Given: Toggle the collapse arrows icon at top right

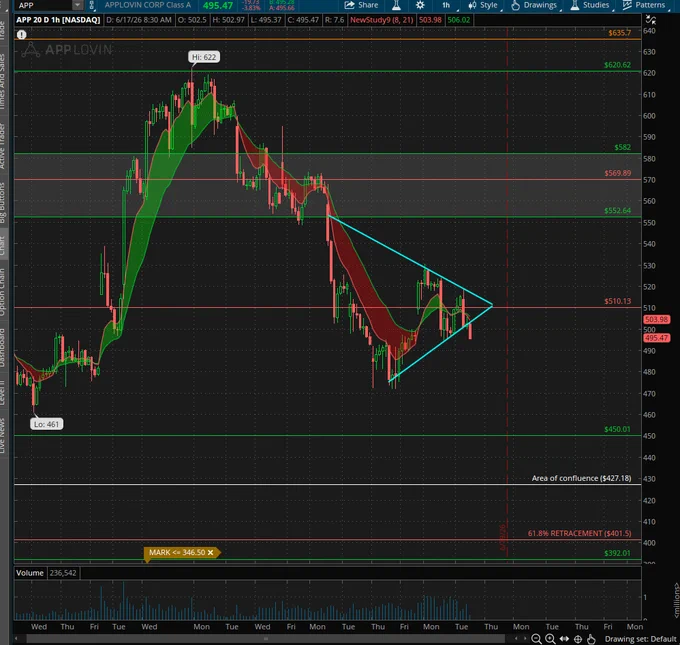Looking at the screenshot, I should pos(651,20).
